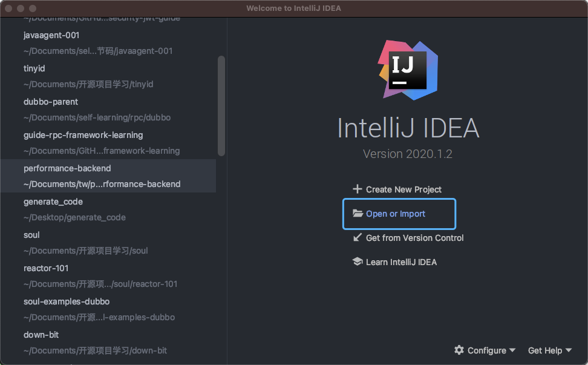
Task: Click the Welcome to IntelliJ IDEA window title
Action: pos(293,8)
